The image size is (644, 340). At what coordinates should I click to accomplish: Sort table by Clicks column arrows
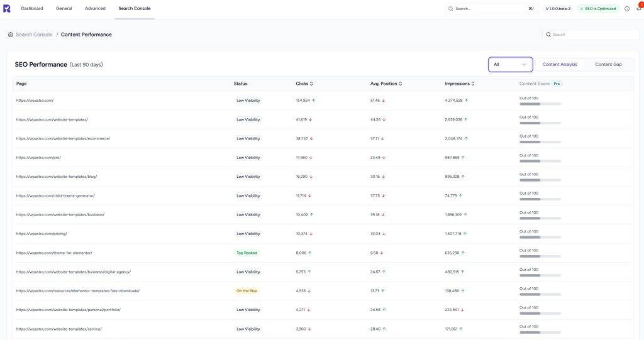point(311,84)
